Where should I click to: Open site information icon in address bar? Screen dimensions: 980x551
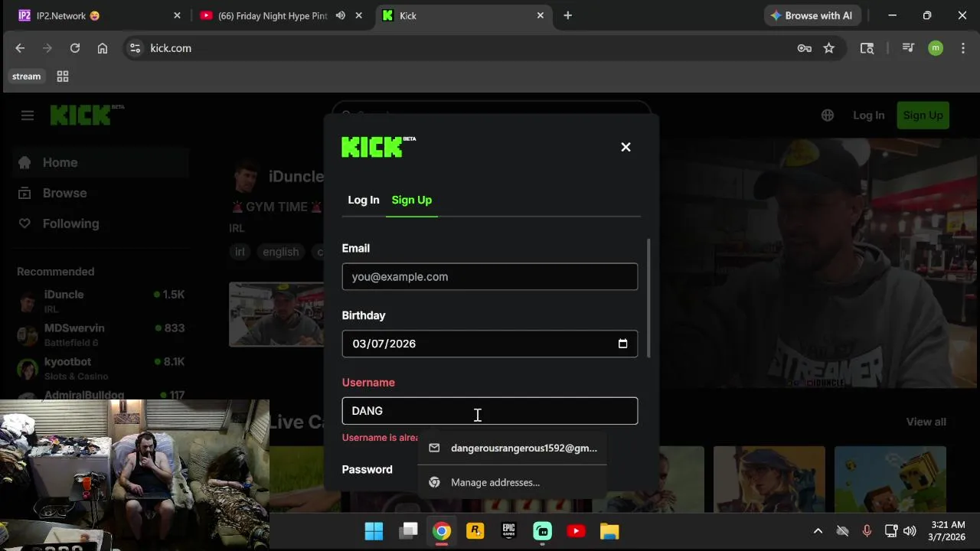[135, 48]
